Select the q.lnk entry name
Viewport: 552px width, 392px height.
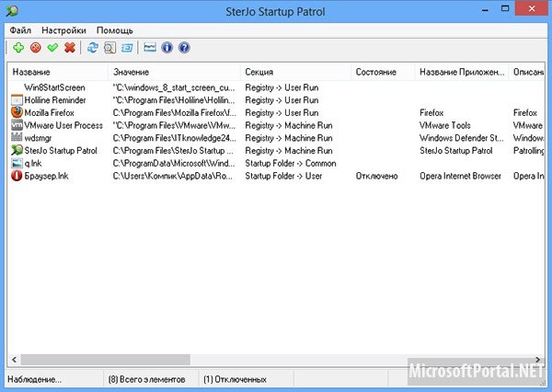[33, 164]
